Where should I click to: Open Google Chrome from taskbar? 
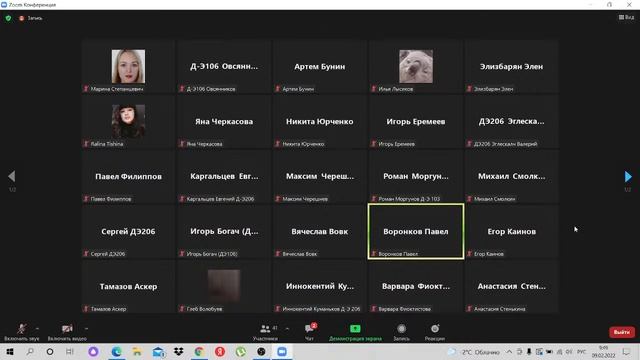(199, 351)
